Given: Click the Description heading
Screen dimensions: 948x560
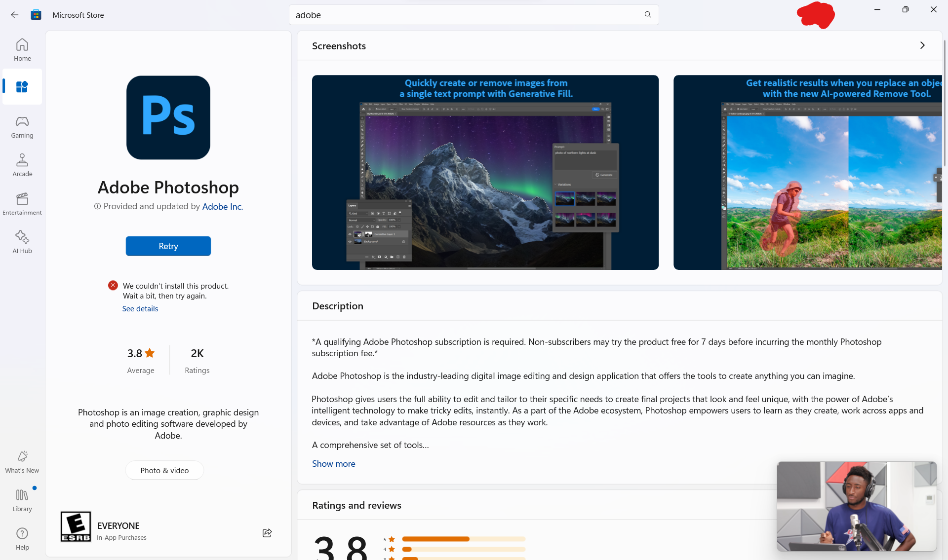Looking at the screenshot, I should [x=338, y=306].
